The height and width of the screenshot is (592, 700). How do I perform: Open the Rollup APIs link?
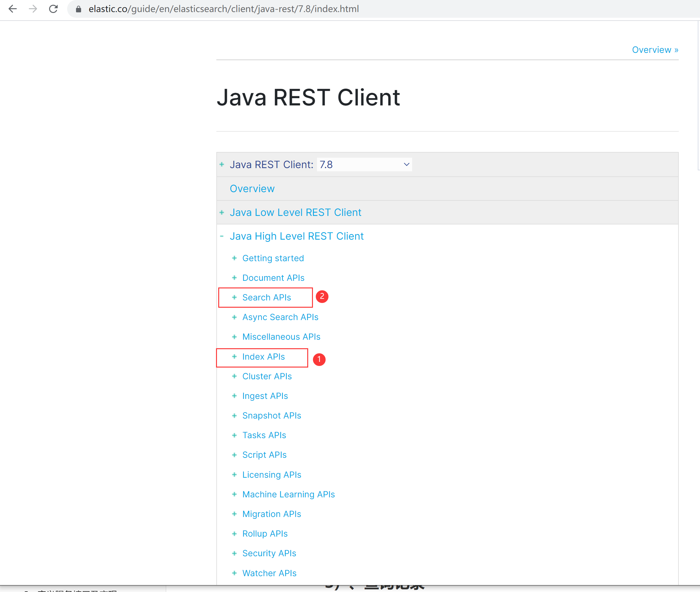pyautogui.click(x=265, y=534)
